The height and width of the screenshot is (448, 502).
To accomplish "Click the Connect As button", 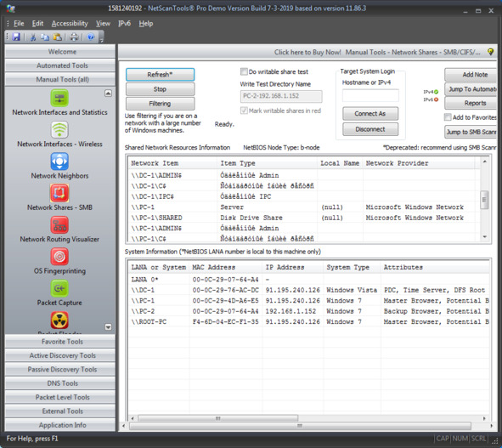I will tap(370, 113).
